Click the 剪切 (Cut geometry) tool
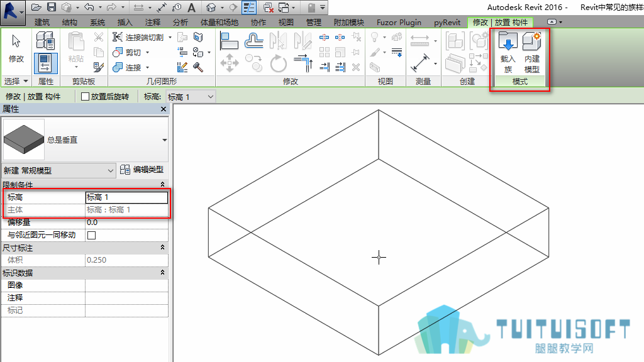The image size is (644, 362). pyautogui.click(x=127, y=53)
